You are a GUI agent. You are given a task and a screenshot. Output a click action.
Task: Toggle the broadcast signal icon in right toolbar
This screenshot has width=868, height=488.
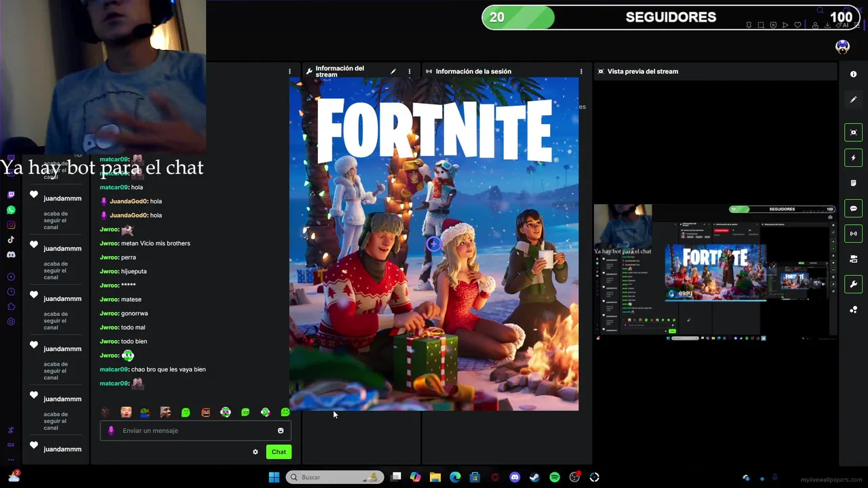(x=853, y=234)
